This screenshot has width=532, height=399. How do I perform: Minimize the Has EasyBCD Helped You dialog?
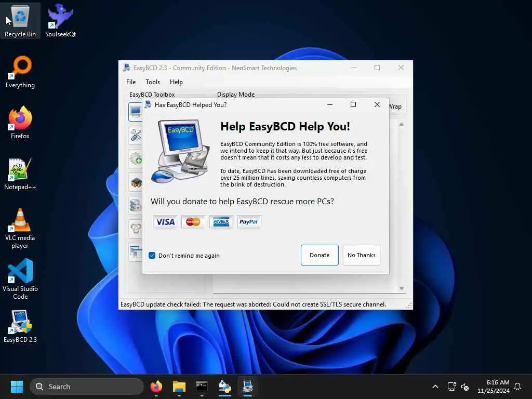pyautogui.click(x=330, y=104)
